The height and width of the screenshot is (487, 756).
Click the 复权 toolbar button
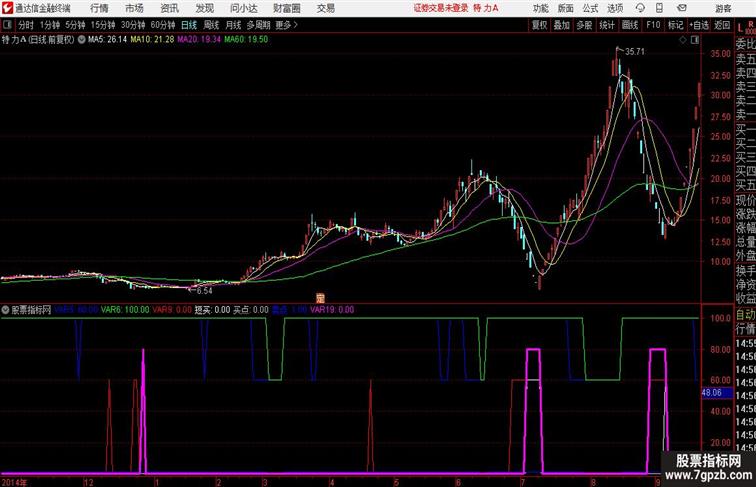point(539,25)
